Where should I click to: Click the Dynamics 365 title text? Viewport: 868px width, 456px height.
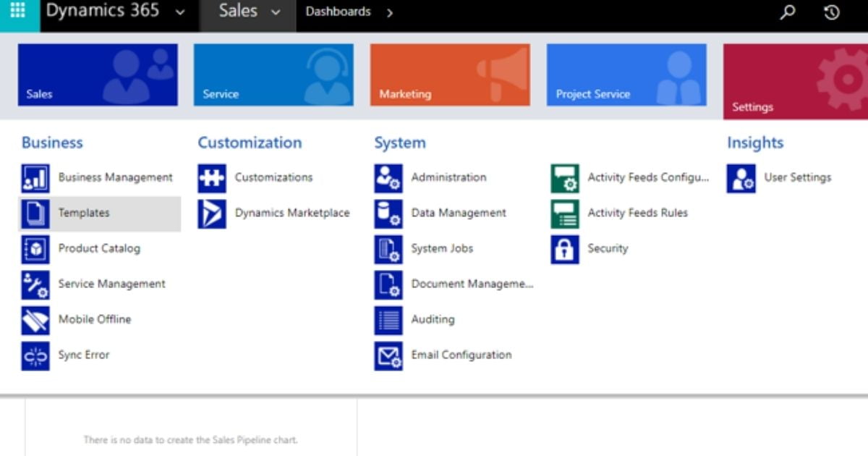pos(103,12)
